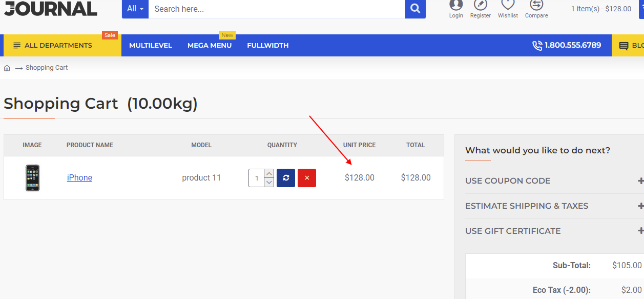Open the All Departments menu
Screen dimensions: 644x299
[x=63, y=46]
